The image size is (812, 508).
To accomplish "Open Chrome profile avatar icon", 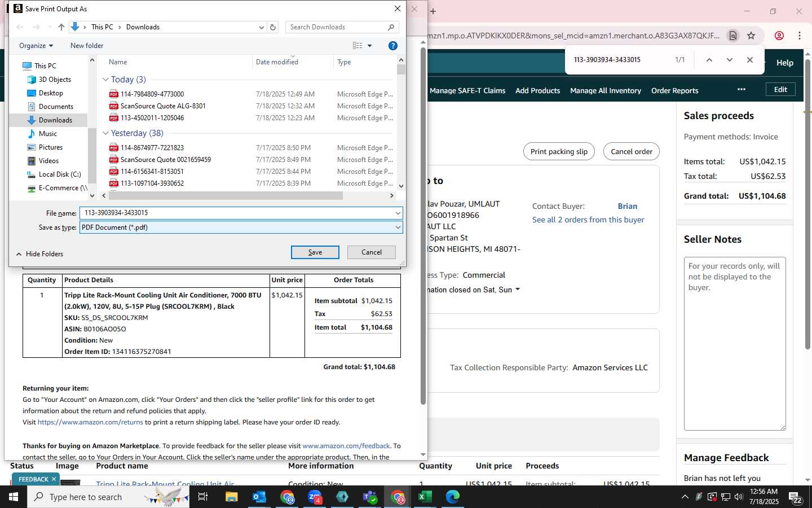I will (x=779, y=36).
